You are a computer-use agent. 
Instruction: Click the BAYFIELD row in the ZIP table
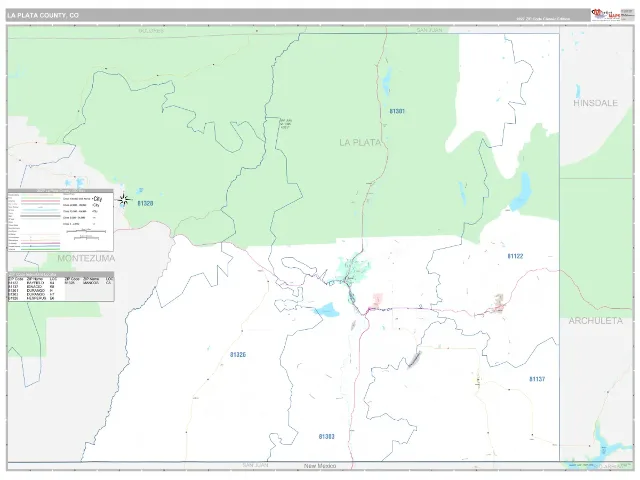[x=33, y=282]
